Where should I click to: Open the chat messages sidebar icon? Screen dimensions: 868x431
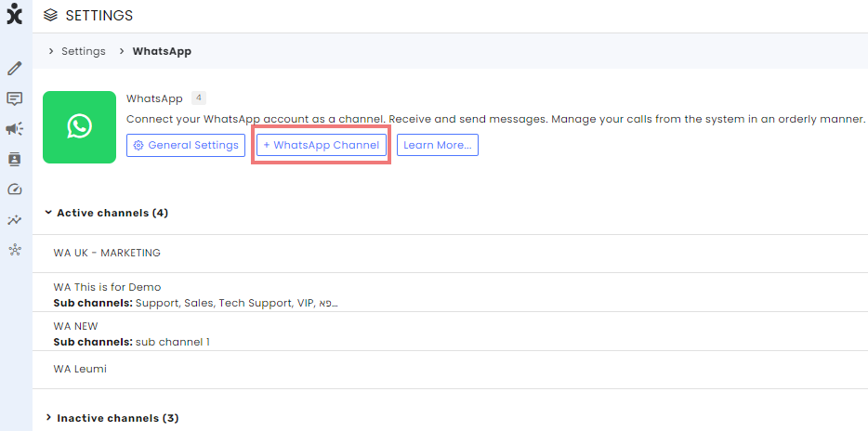14,99
